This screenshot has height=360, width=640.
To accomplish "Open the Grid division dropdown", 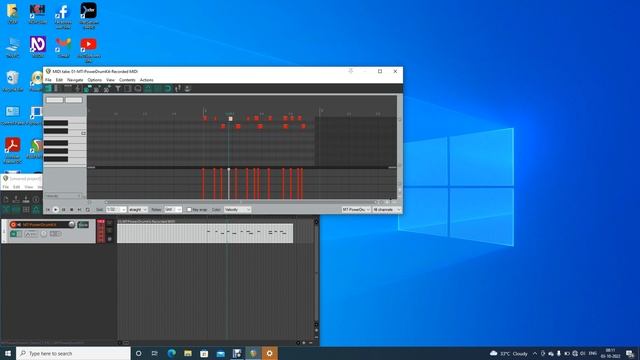I will pyautogui.click(x=116, y=210).
